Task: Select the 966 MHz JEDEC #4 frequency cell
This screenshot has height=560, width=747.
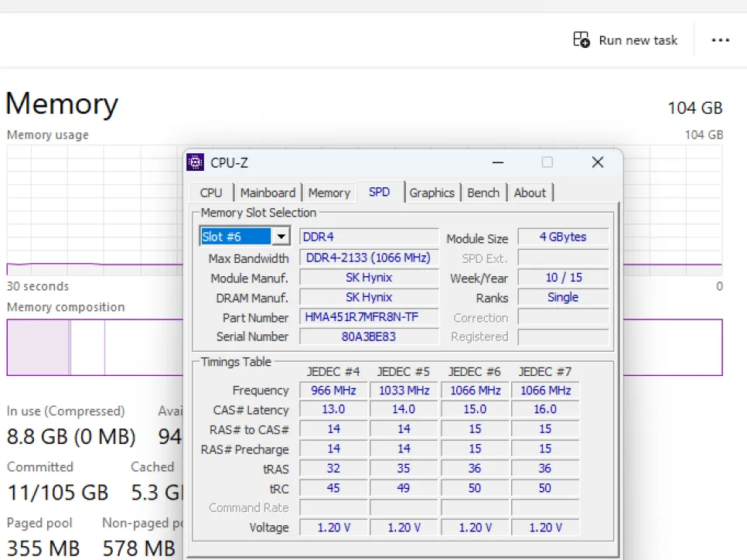Action: 332,391
